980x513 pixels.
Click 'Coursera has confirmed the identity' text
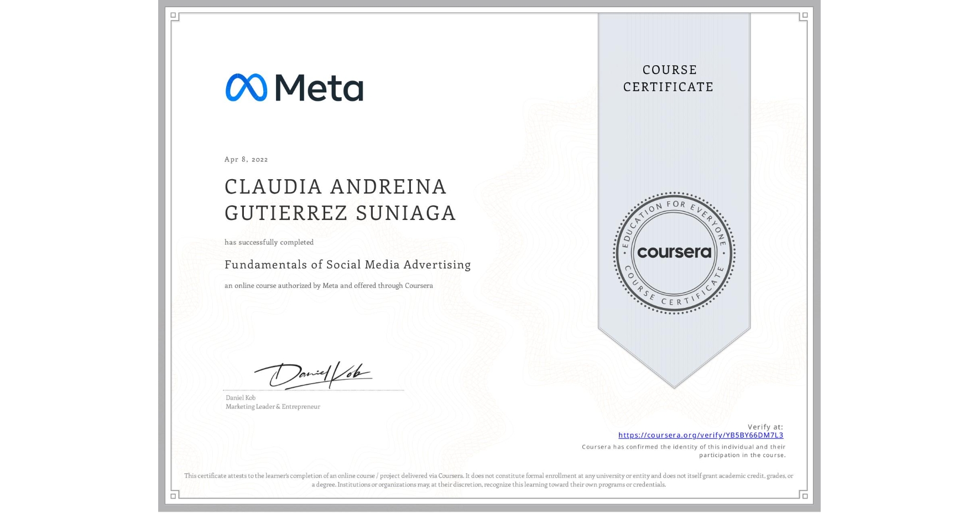point(684,451)
